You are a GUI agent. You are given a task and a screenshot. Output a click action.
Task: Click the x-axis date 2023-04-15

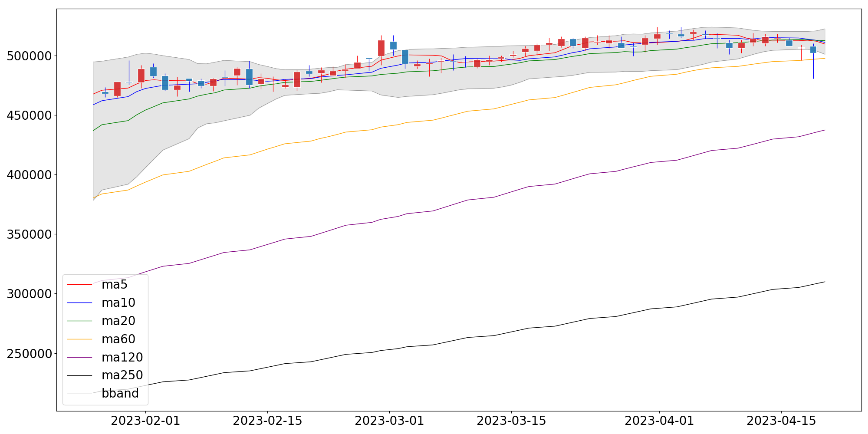click(781, 421)
